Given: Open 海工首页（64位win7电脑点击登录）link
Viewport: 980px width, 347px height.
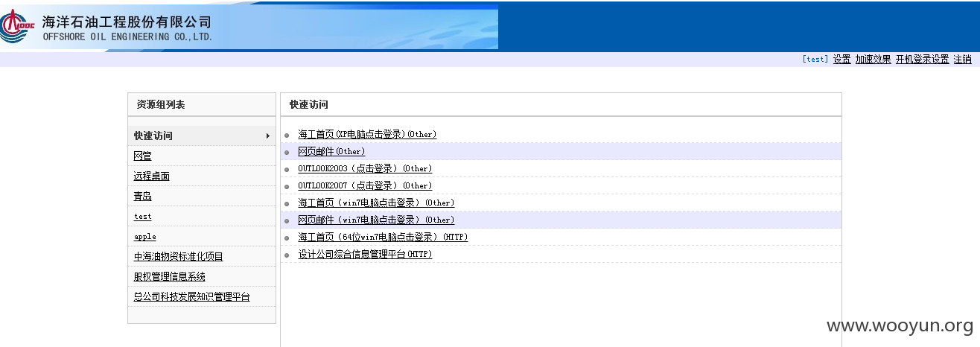Looking at the screenshot, I should tap(383, 237).
